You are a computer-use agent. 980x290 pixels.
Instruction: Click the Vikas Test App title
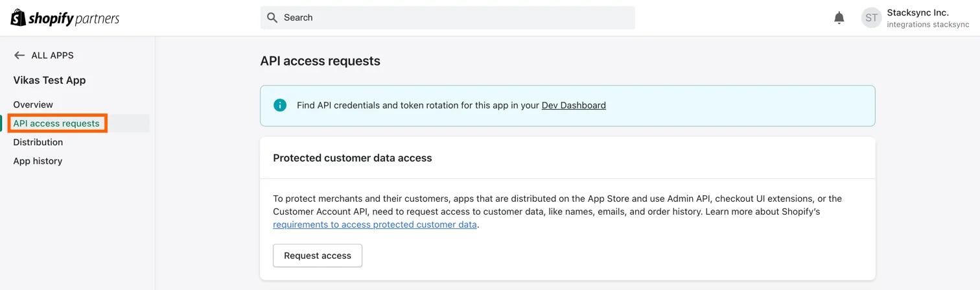(x=49, y=80)
